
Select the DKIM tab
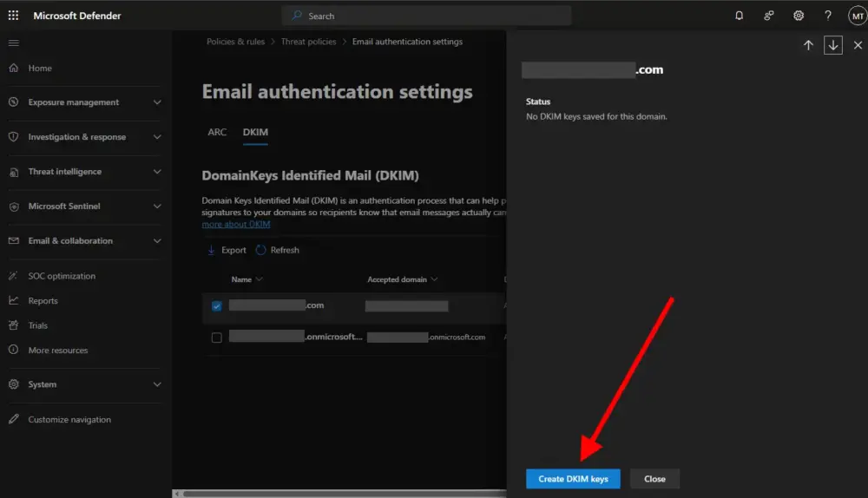coord(255,132)
